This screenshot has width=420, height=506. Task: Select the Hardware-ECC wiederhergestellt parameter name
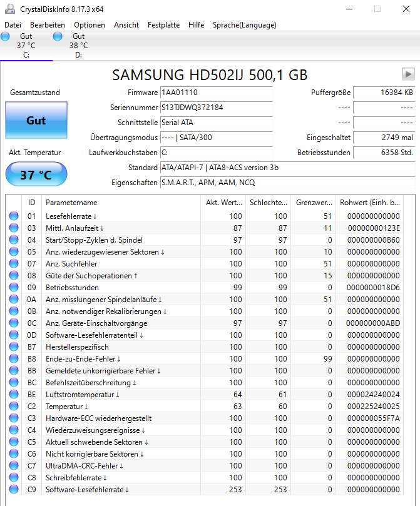[98, 418]
